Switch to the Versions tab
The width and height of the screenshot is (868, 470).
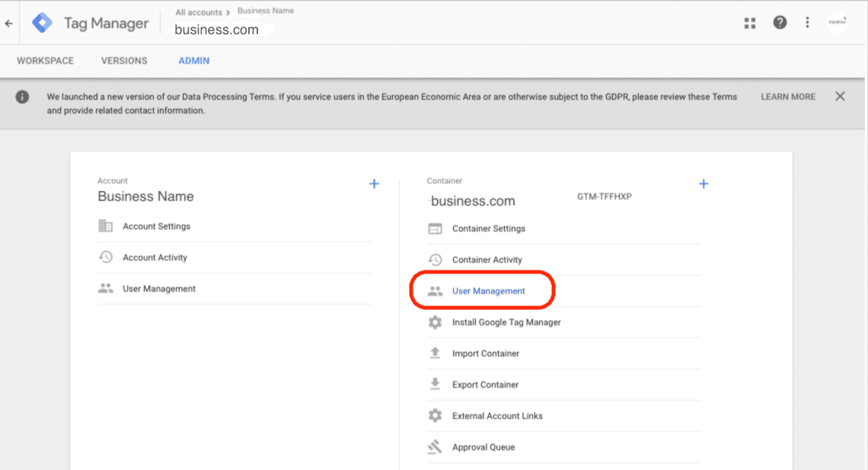124,61
